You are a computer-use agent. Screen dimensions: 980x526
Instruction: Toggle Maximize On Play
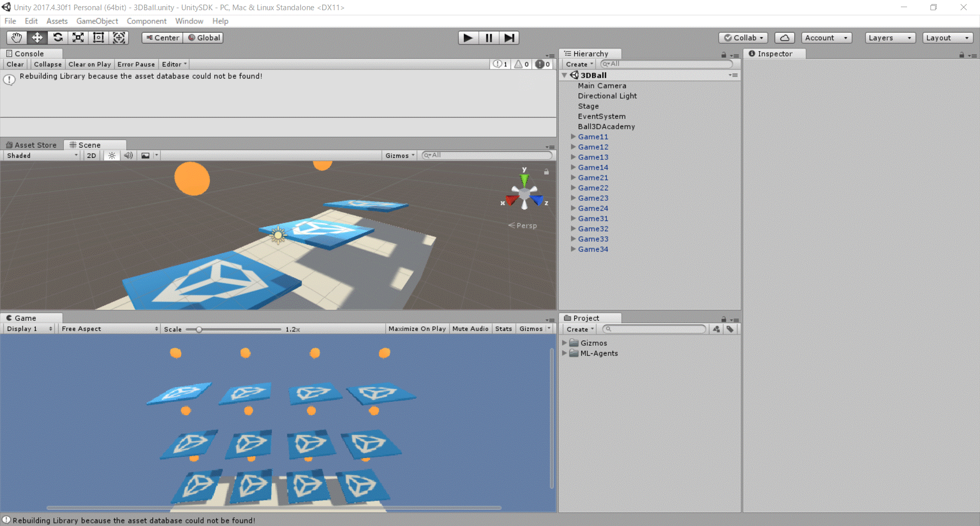pos(417,329)
